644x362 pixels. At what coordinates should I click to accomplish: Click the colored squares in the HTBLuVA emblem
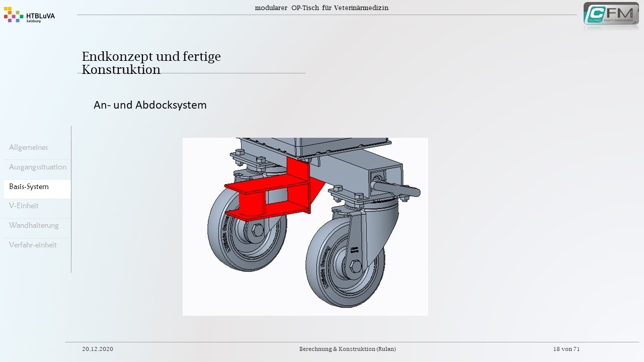(14, 15)
